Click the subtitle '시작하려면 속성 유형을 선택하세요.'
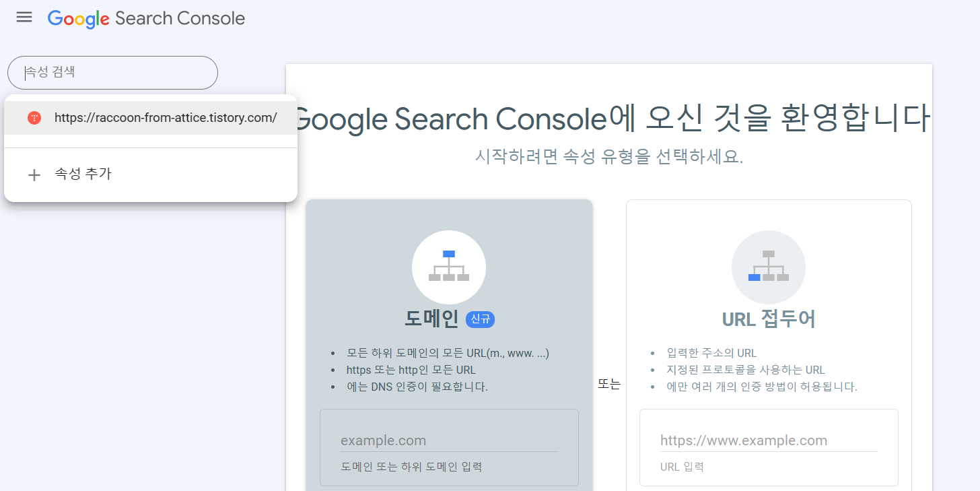 (609, 157)
